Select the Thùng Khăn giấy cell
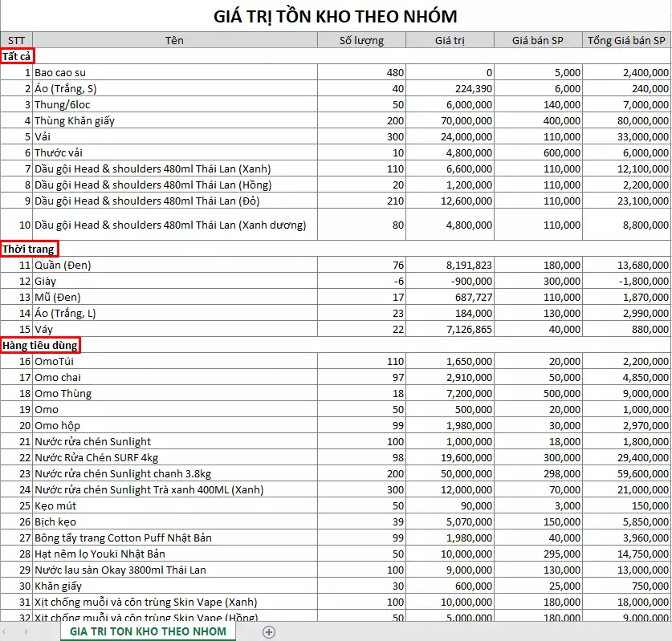The width and height of the screenshot is (672, 641). (x=175, y=120)
